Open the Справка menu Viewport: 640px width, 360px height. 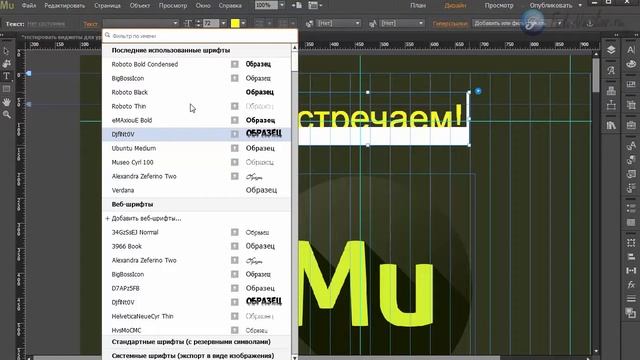[230, 6]
